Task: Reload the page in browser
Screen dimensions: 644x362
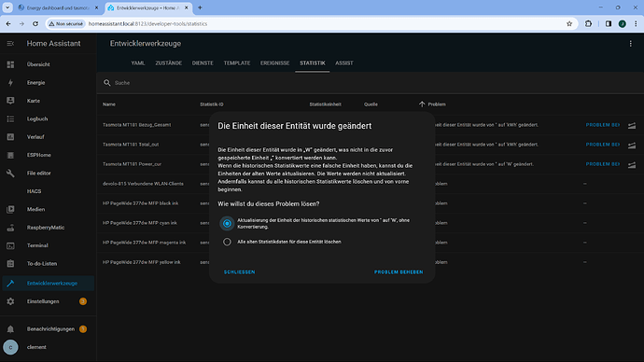Action: (35, 24)
